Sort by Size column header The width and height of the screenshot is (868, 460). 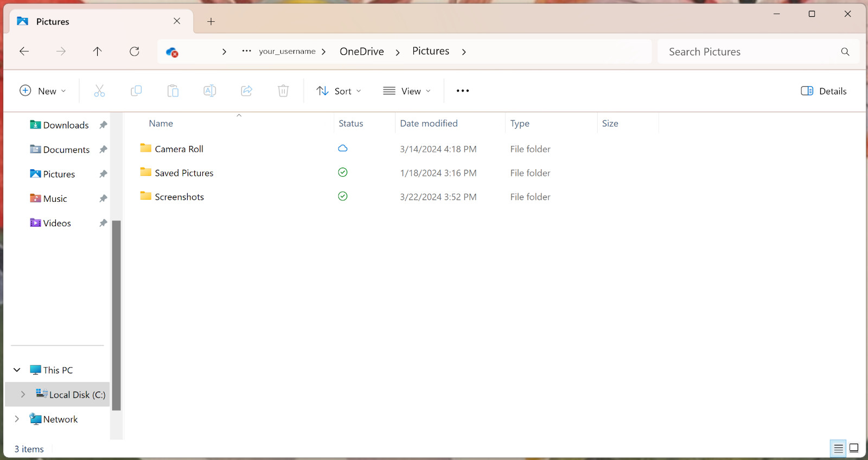610,124
